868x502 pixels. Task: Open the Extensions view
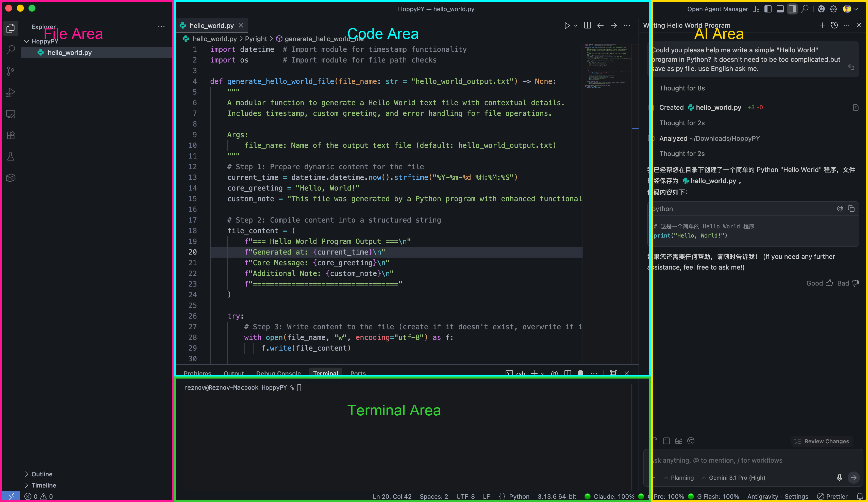(11, 135)
